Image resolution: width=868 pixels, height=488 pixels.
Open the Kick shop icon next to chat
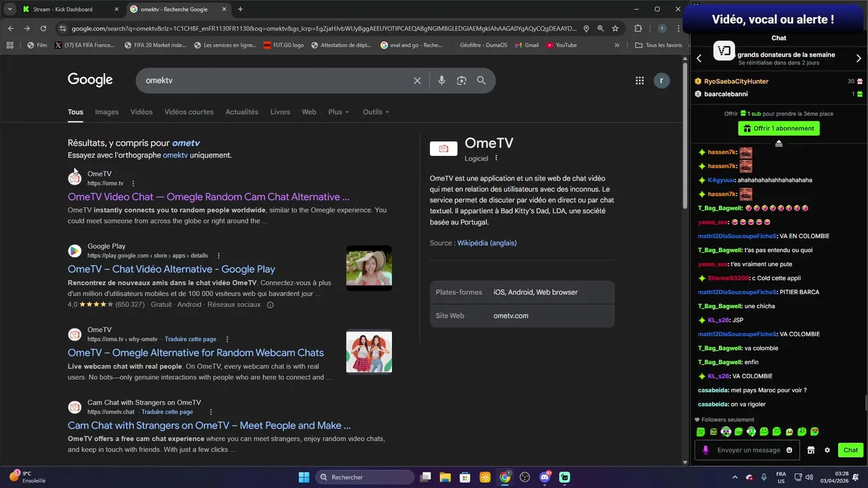(810, 450)
